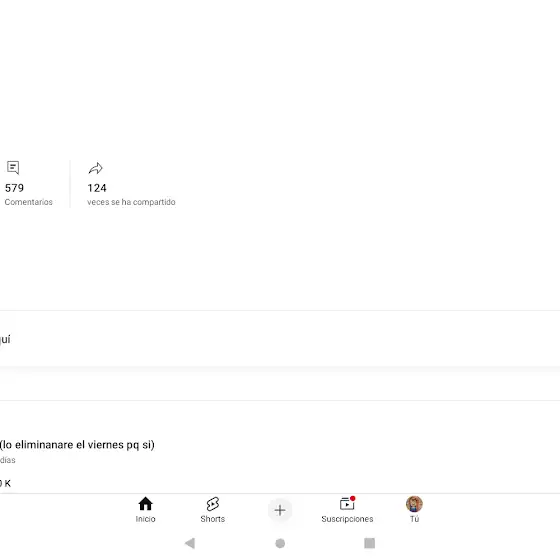Screen dimensions: 560x560
Task: Tap the Android back triangle
Action: (x=190, y=543)
